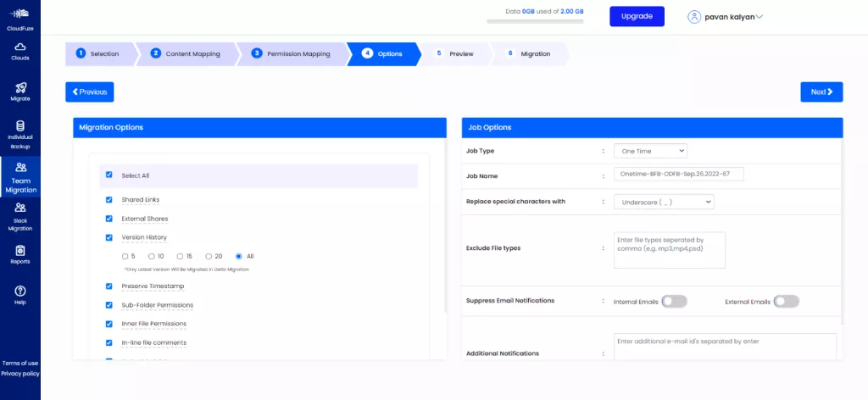The height and width of the screenshot is (400, 868).
Task: Click the Exclude File types textbox
Action: coord(670,250)
